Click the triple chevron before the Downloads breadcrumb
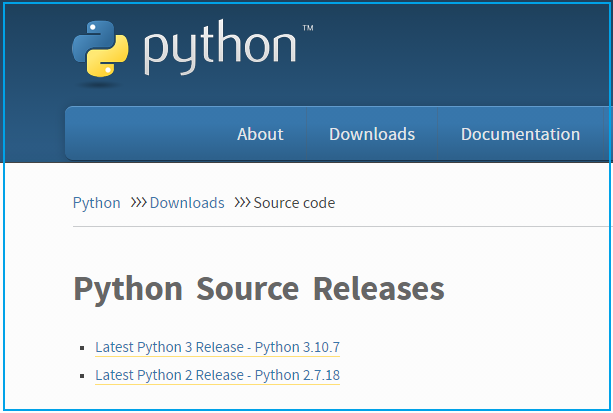The image size is (613, 413). pyautogui.click(x=138, y=203)
